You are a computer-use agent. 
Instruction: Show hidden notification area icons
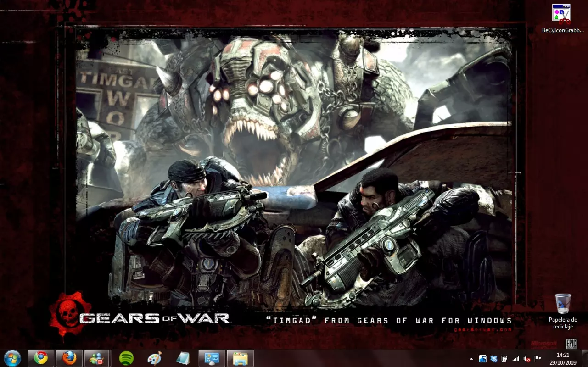pyautogui.click(x=471, y=359)
